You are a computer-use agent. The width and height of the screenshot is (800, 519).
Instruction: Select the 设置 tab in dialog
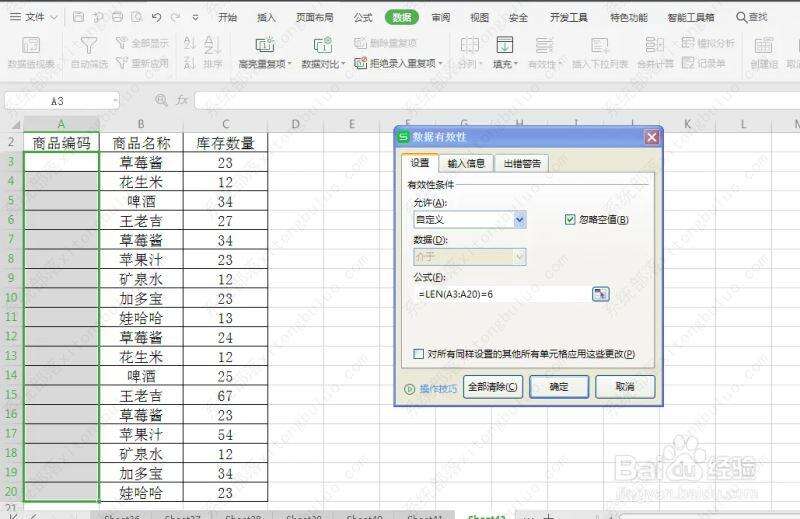pos(420,162)
